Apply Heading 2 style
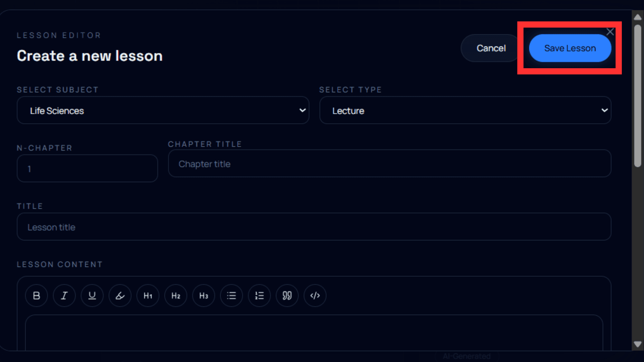 coord(176,295)
